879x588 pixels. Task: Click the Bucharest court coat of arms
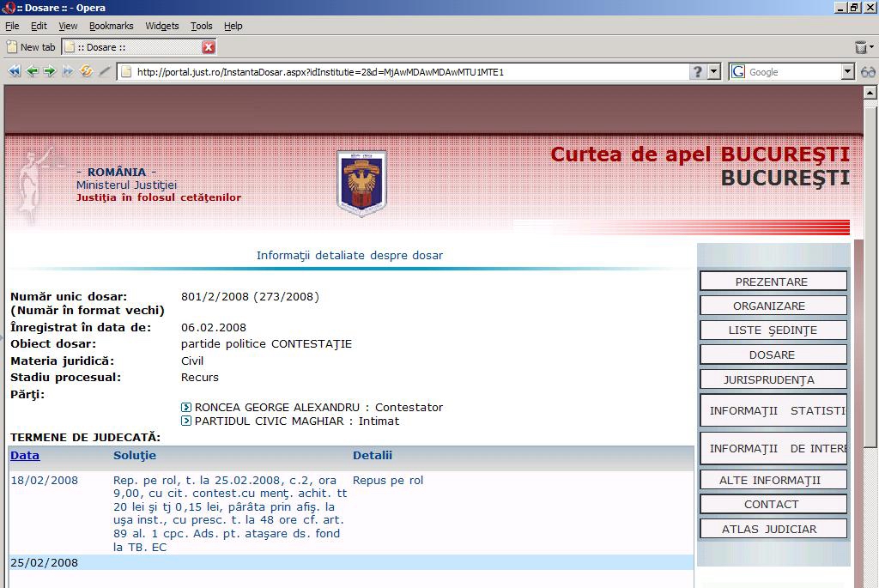361,184
